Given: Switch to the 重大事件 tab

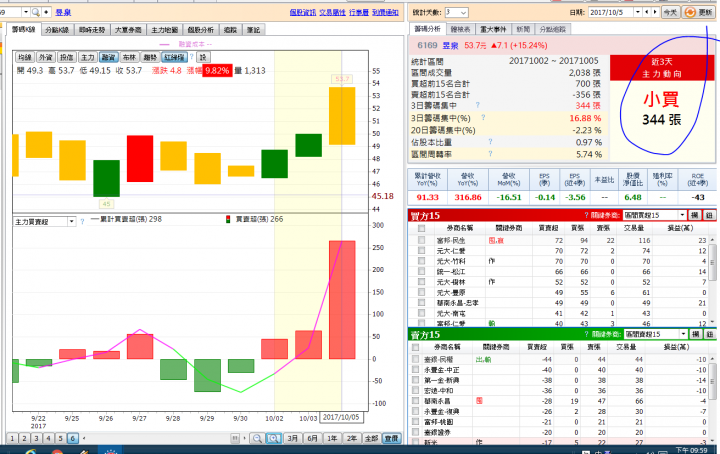Looking at the screenshot, I should click(x=493, y=29).
